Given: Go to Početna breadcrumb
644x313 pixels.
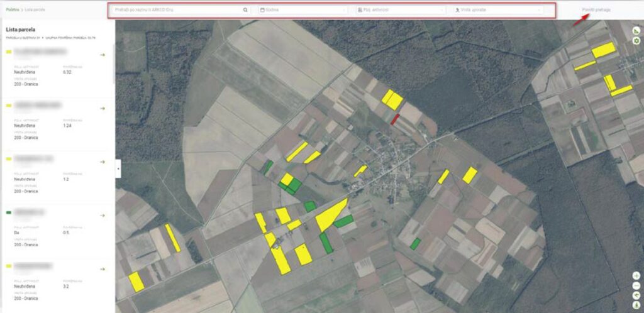Looking at the screenshot, I should click(x=12, y=10).
